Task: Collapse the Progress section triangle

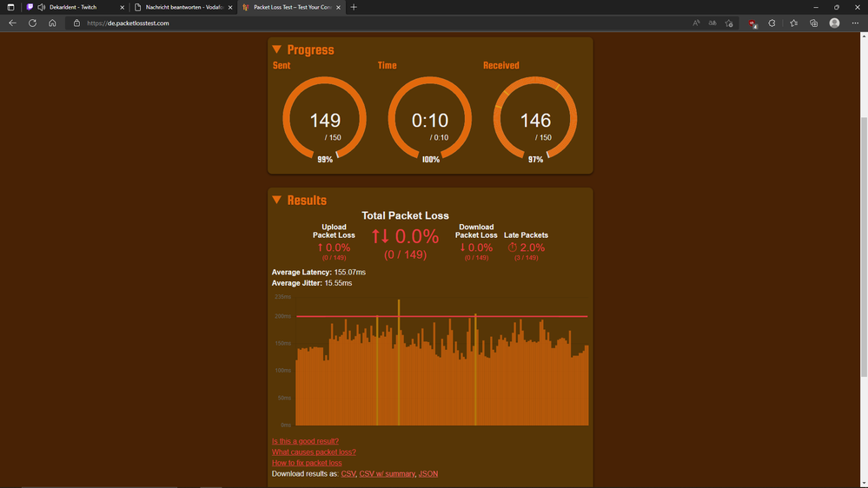Action: [x=277, y=49]
